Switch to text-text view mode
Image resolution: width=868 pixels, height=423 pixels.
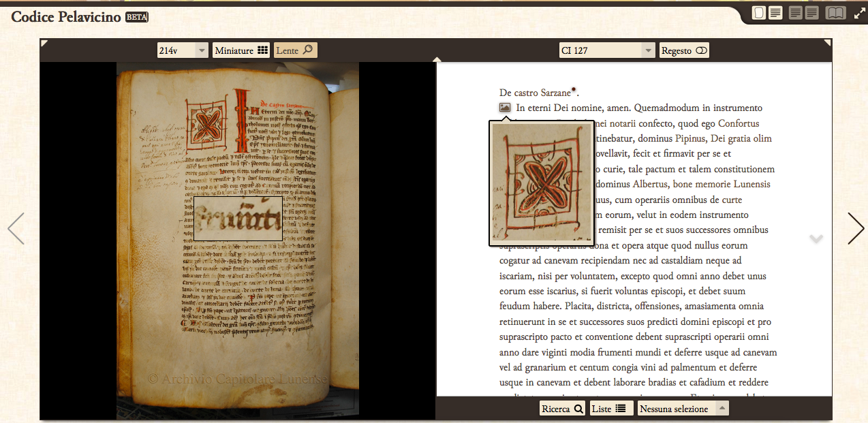coord(804,13)
